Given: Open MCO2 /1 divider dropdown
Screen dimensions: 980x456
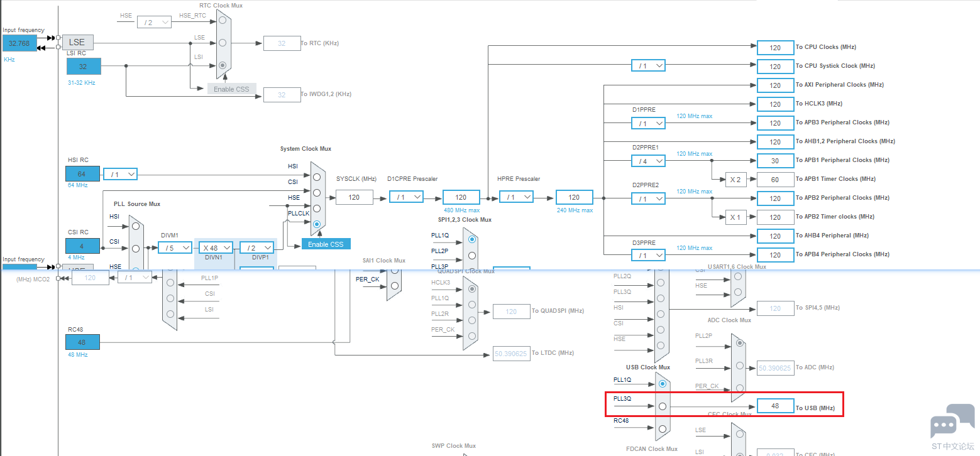Looking at the screenshot, I should [135, 277].
